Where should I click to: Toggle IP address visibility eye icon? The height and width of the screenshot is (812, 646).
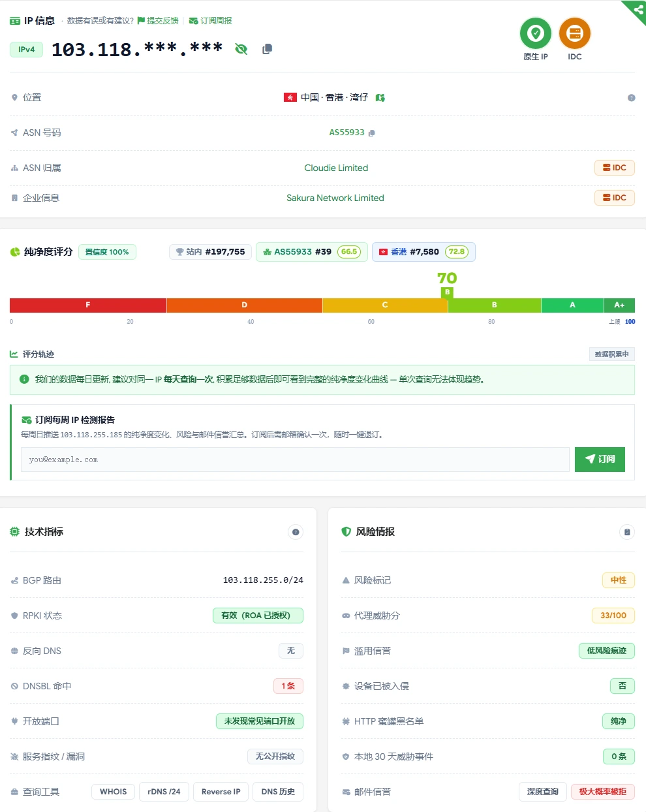click(241, 49)
